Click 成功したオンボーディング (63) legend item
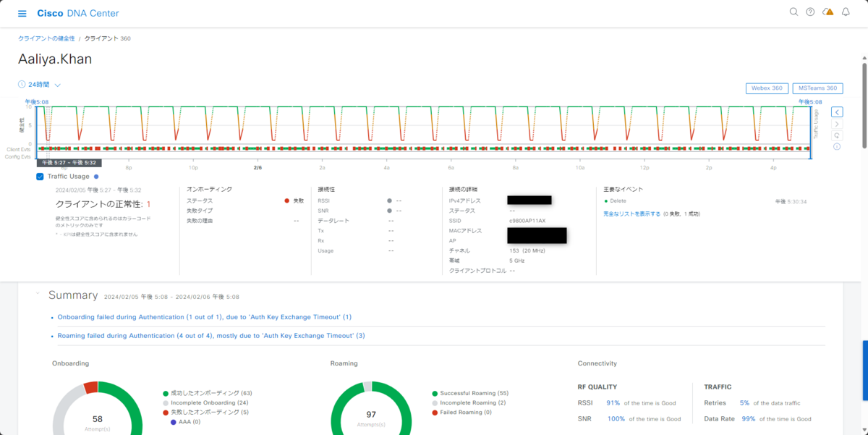Screen dimensions: 868x435 208,393
